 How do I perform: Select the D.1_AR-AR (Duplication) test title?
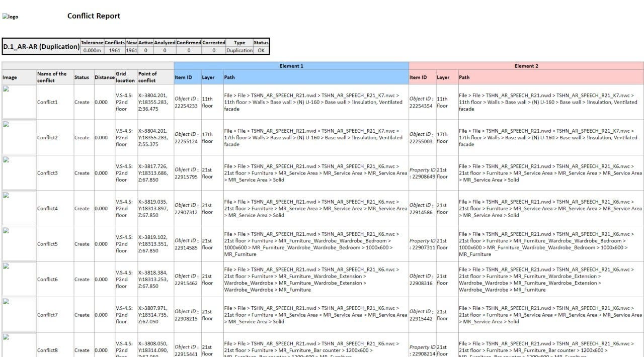[41, 46]
